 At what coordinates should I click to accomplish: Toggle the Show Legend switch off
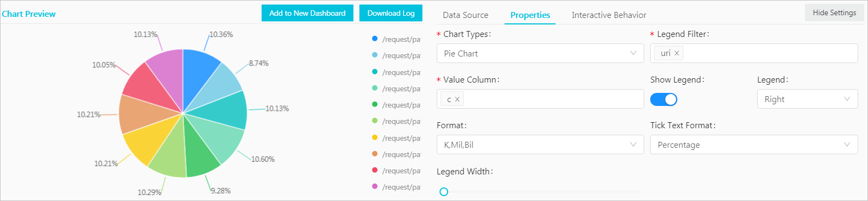664,99
